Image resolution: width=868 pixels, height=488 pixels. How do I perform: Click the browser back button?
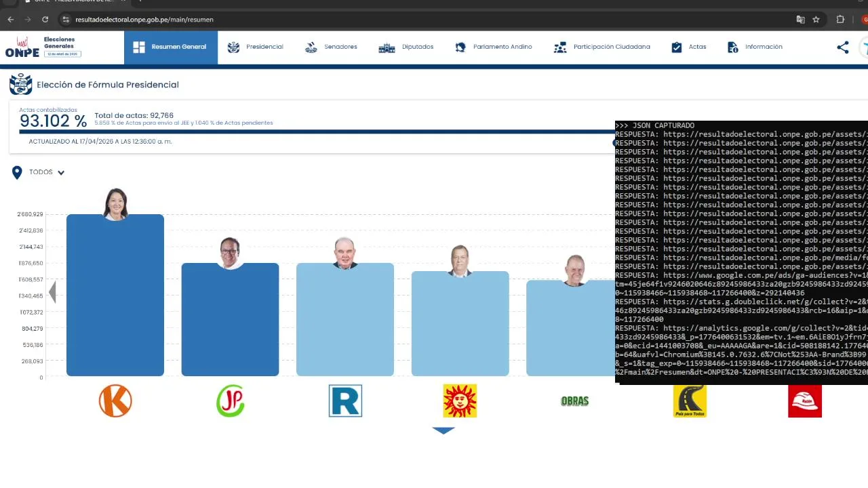(x=11, y=20)
